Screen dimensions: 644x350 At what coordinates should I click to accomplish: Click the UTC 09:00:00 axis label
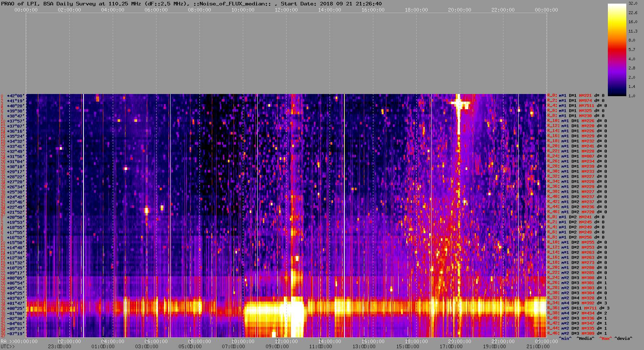click(277, 346)
